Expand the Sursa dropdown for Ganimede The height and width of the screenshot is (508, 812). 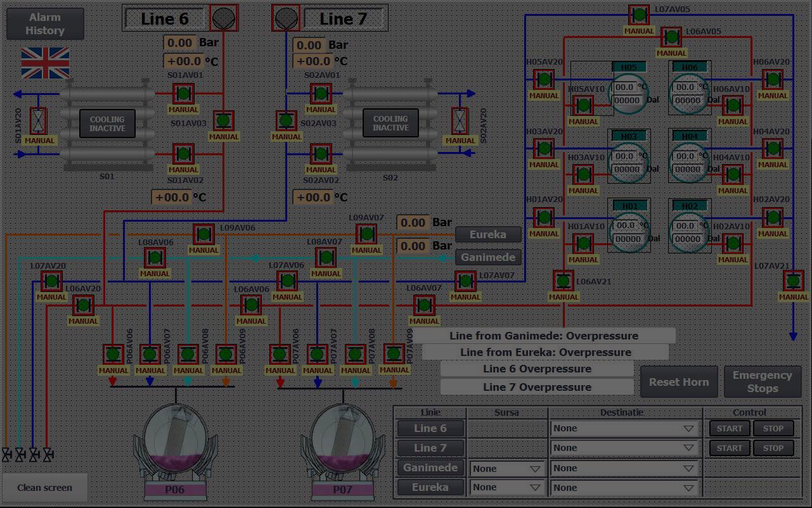506,467
